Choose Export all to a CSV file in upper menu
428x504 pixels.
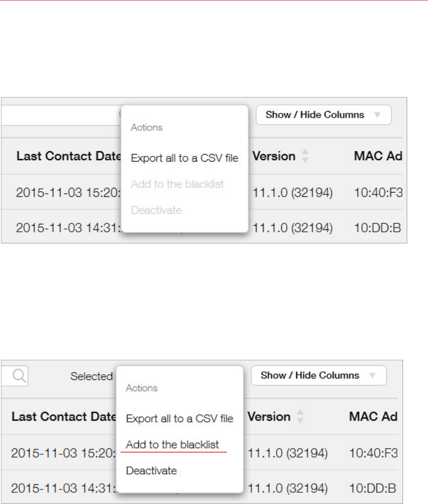(x=184, y=158)
